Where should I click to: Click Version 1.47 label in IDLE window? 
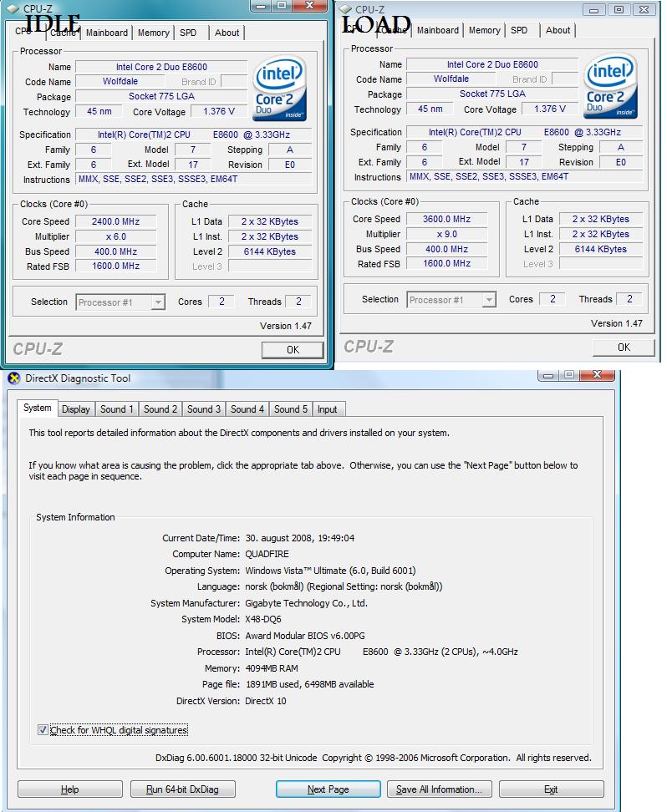pos(286,326)
